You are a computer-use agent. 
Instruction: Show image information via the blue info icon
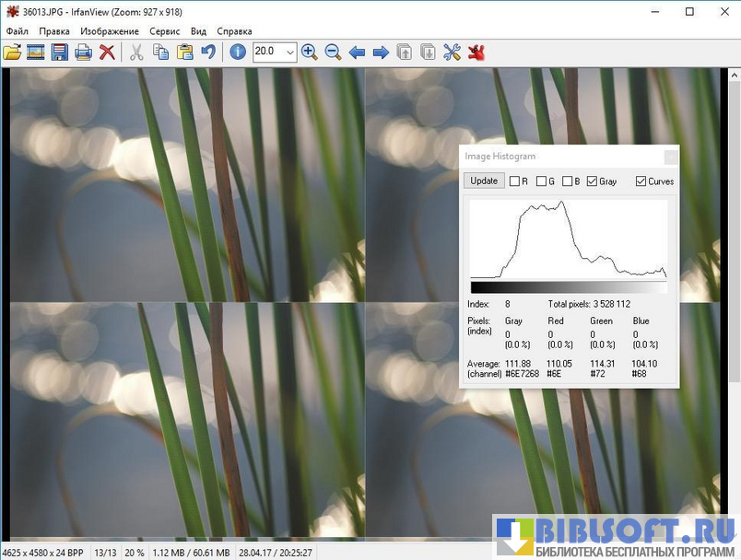coord(238,52)
